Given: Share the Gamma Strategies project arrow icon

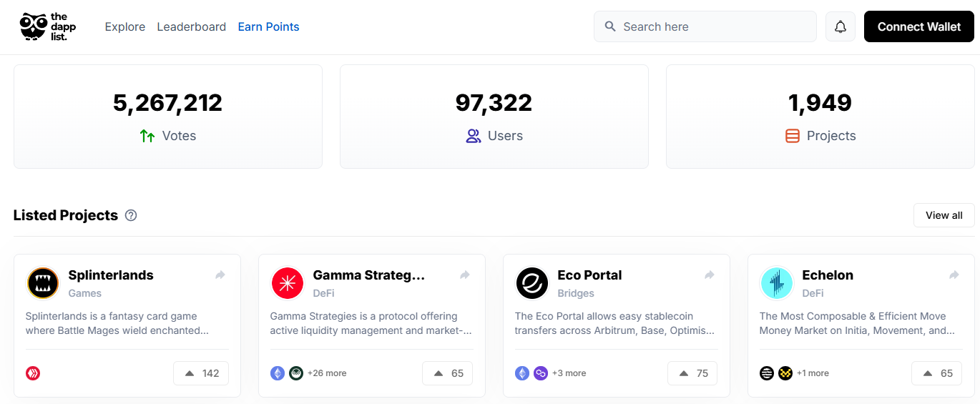Looking at the screenshot, I should [465, 275].
